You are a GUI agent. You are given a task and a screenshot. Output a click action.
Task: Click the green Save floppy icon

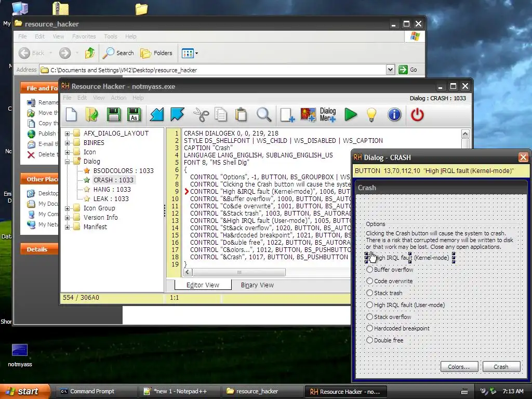click(113, 114)
